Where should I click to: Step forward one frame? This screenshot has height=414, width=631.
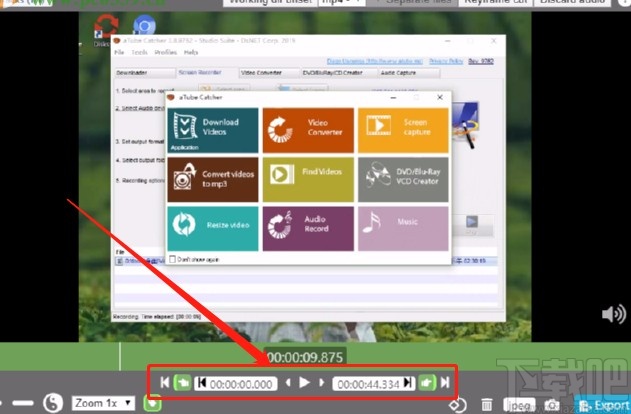click(x=321, y=382)
